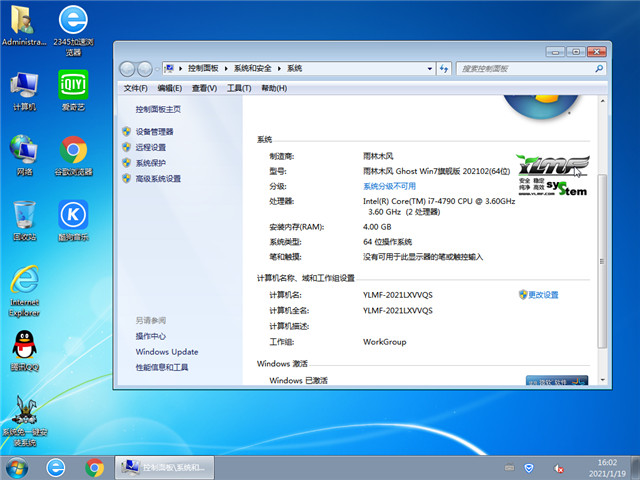Click the YLMF system logo image
This screenshot has width=640, height=480.
552,175
